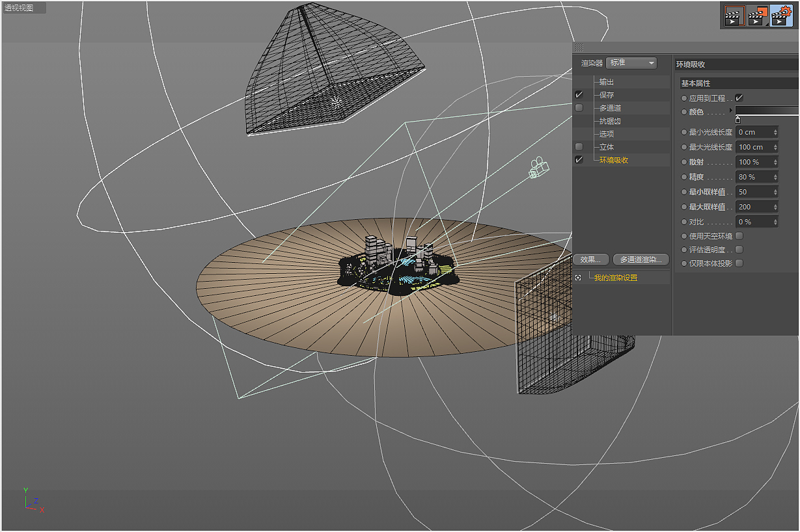Select the 多通道 settings page

[x=610, y=108]
